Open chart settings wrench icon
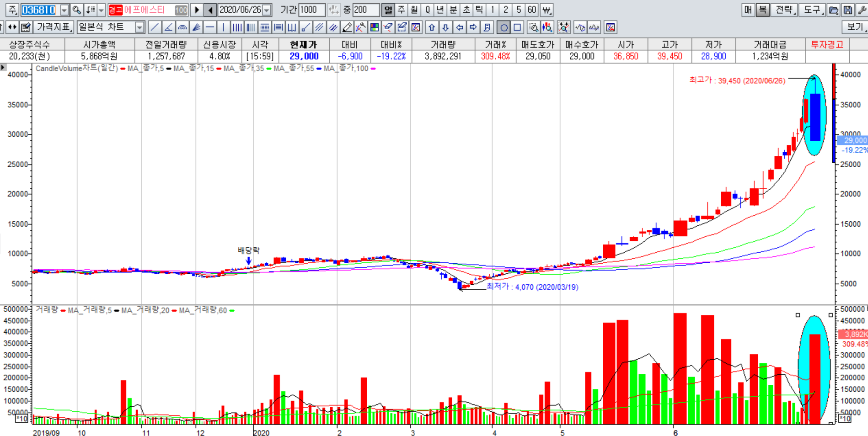 pos(862,10)
